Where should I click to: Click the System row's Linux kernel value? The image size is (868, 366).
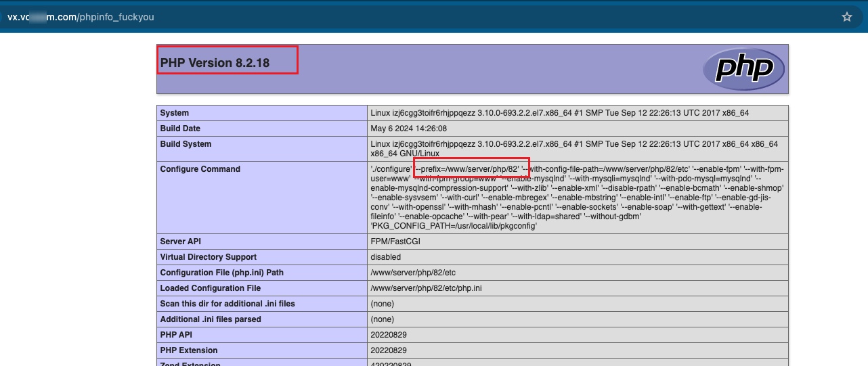tap(559, 113)
